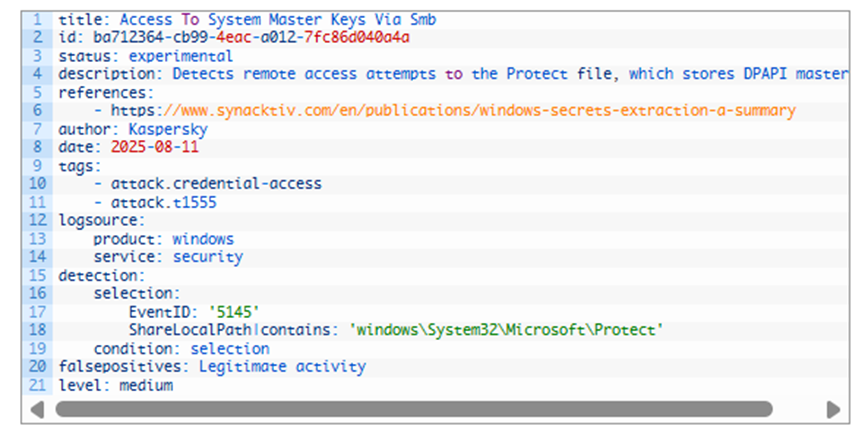The width and height of the screenshot is (865, 439).
Task: Place cursor on the rule id value
Action: (x=251, y=38)
